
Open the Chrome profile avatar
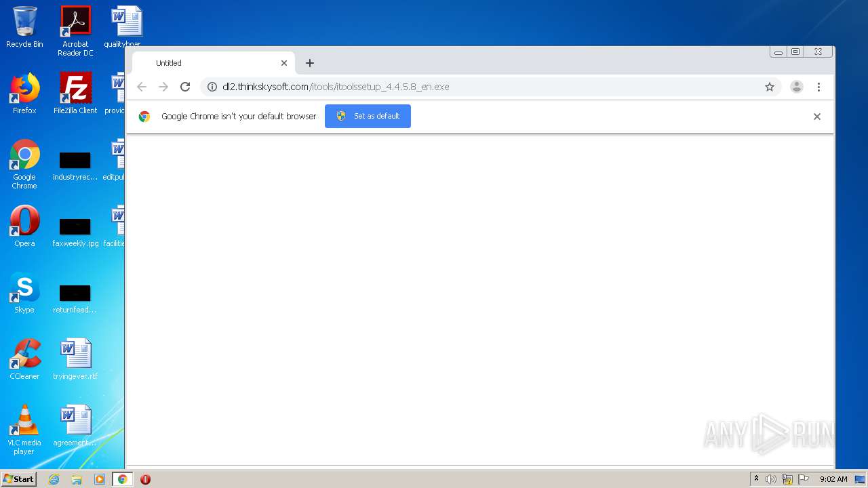(797, 87)
